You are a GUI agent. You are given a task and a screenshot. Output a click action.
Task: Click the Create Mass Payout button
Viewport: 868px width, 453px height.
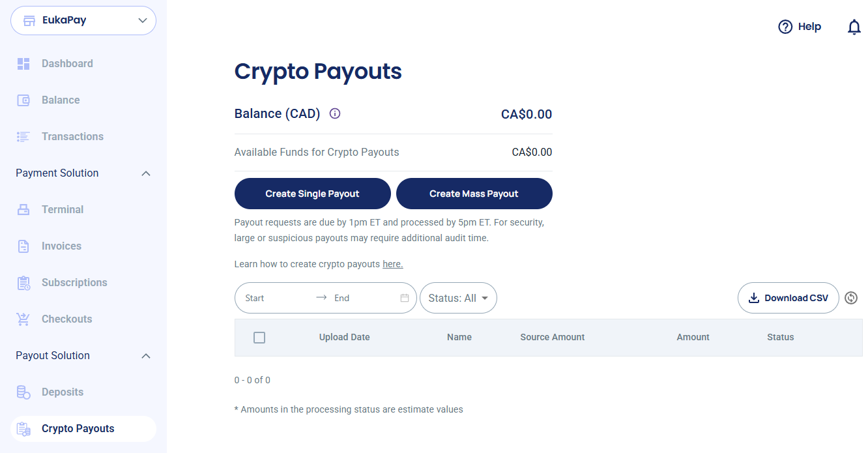click(x=474, y=194)
